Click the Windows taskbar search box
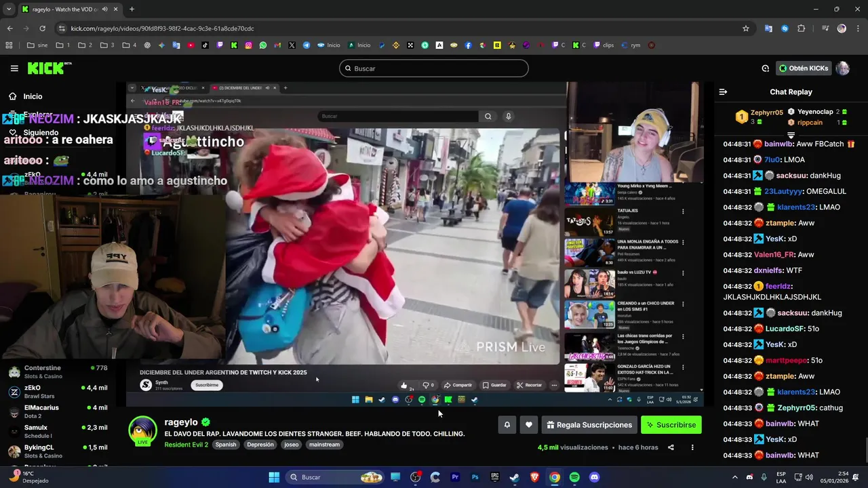Viewport: 868px width, 488px height. tap(336, 477)
